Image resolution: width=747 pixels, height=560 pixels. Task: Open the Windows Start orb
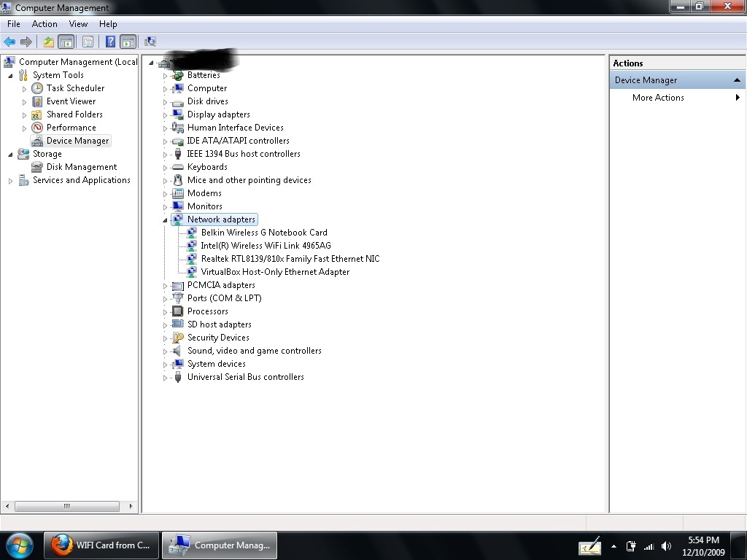(19, 545)
